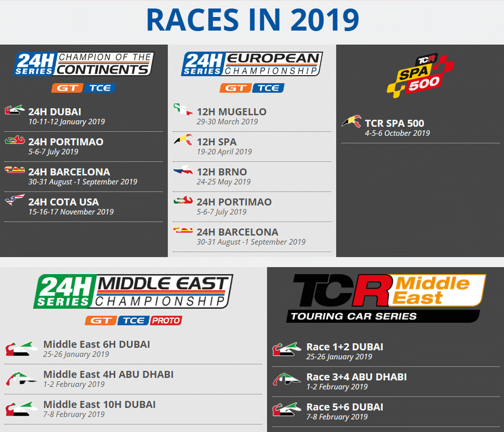Click the orange GT badge under Champion of the Continents
The image size is (504, 432).
point(66,88)
